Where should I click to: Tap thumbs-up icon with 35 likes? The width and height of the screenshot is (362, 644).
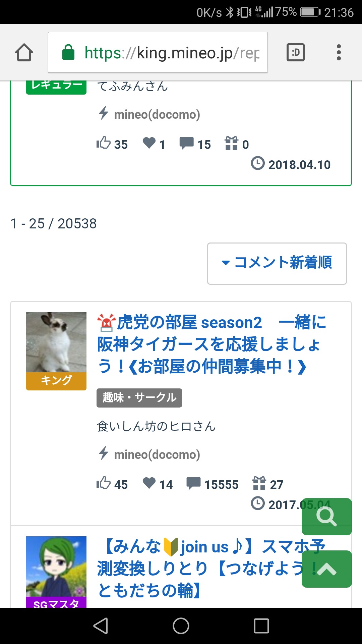tap(104, 143)
